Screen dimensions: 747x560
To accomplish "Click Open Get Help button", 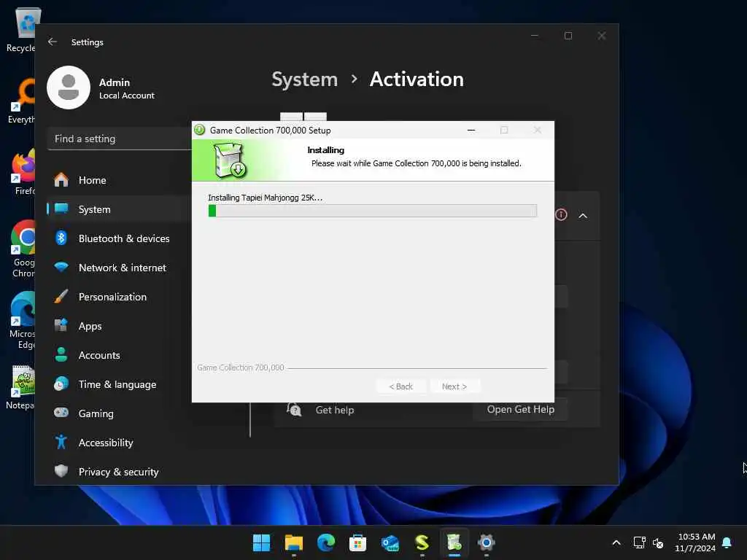I will pos(520,410).
